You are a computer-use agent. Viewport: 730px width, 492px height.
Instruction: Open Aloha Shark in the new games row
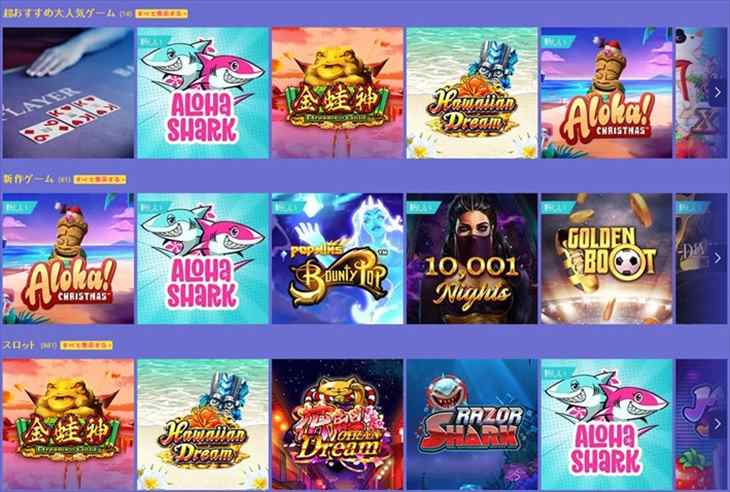pyautogui.click(x=203, y=258)
